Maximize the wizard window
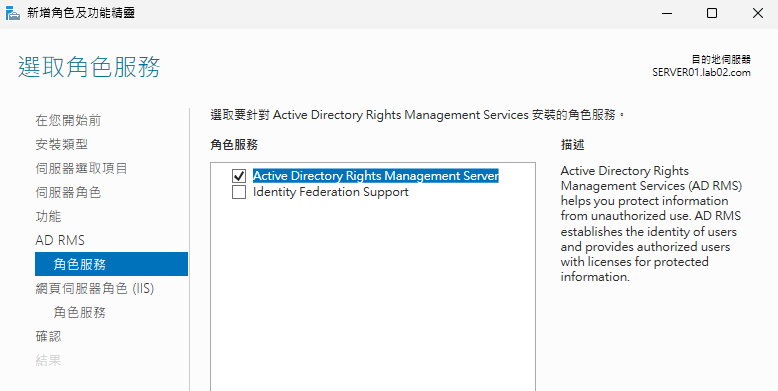778x391 pixels. pyautogui.click(x=712, y=13)
